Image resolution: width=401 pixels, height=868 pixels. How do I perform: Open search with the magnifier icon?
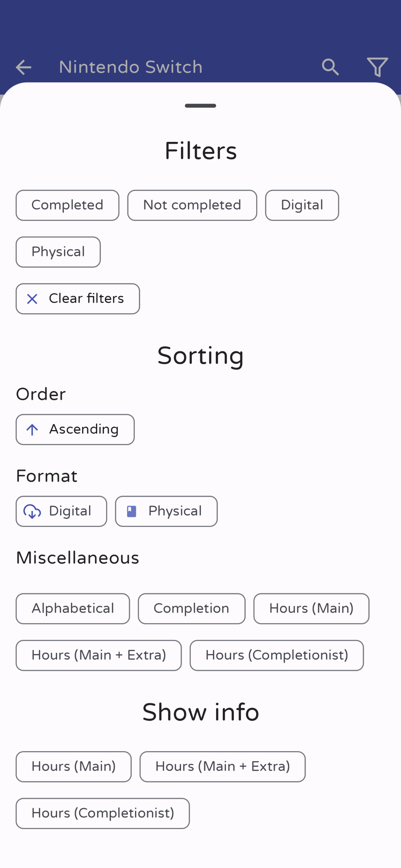[330, 67]
